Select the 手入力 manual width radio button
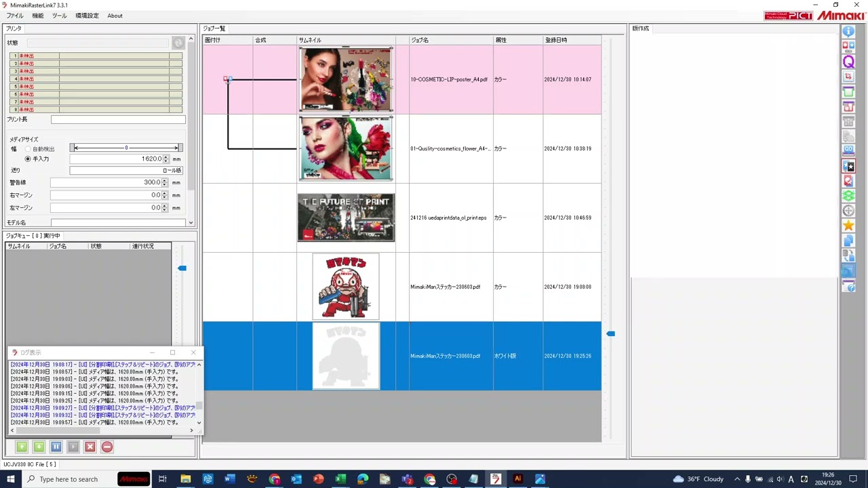This screenshot has height=488, width=868. (28, 159)
